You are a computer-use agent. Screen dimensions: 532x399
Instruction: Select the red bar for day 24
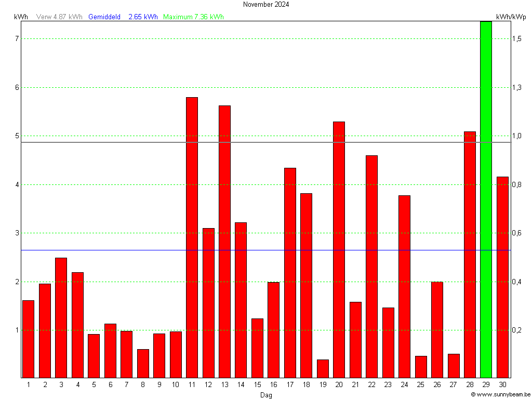404,287
